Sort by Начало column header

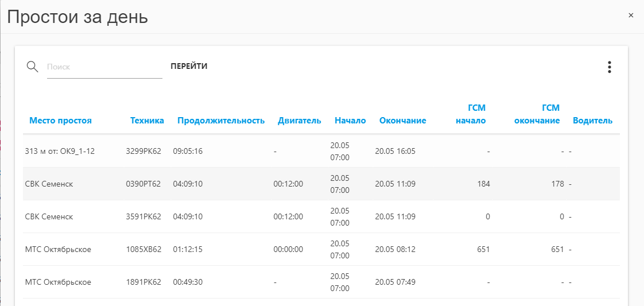click(350, 121)
